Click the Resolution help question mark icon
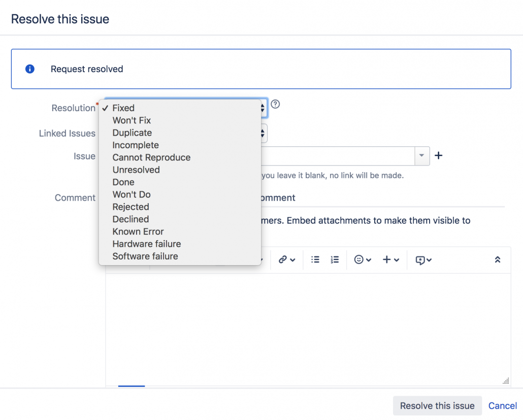 [x=275, y=104]
